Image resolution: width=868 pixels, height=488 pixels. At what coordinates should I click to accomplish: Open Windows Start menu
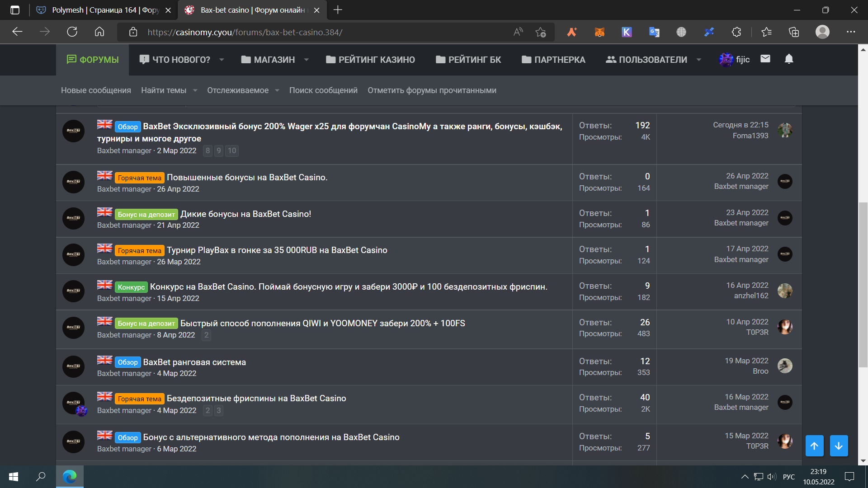[x=14, y=476]
